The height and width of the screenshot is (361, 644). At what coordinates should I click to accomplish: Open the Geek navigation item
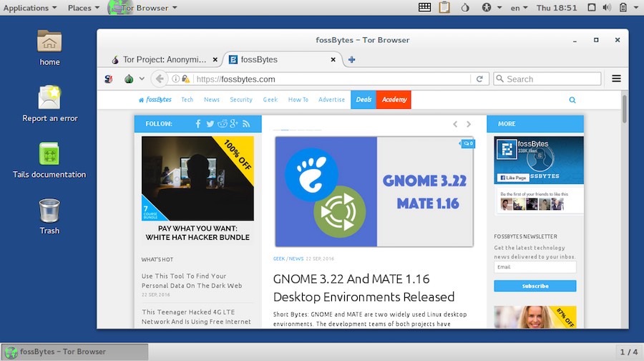coord(270,100)
